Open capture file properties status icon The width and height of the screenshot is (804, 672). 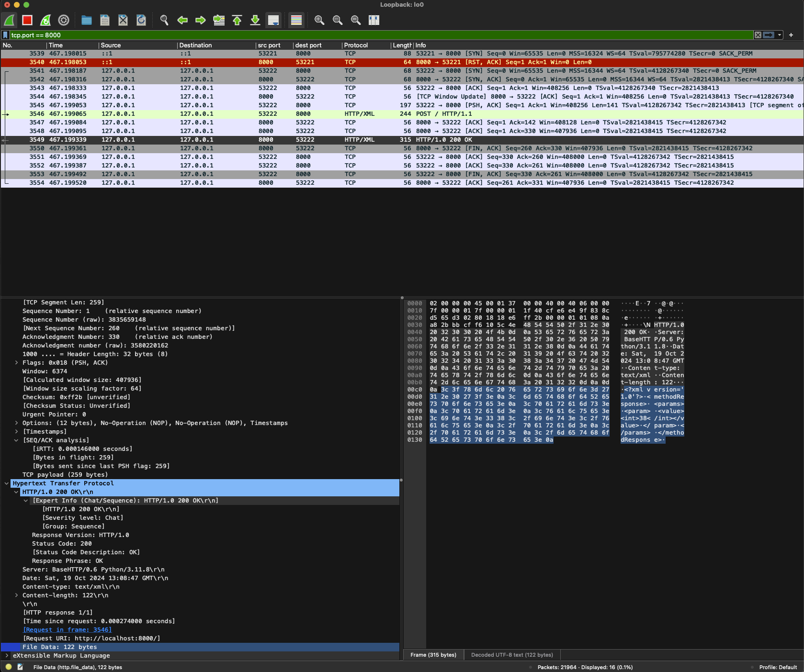coord(20,667)
